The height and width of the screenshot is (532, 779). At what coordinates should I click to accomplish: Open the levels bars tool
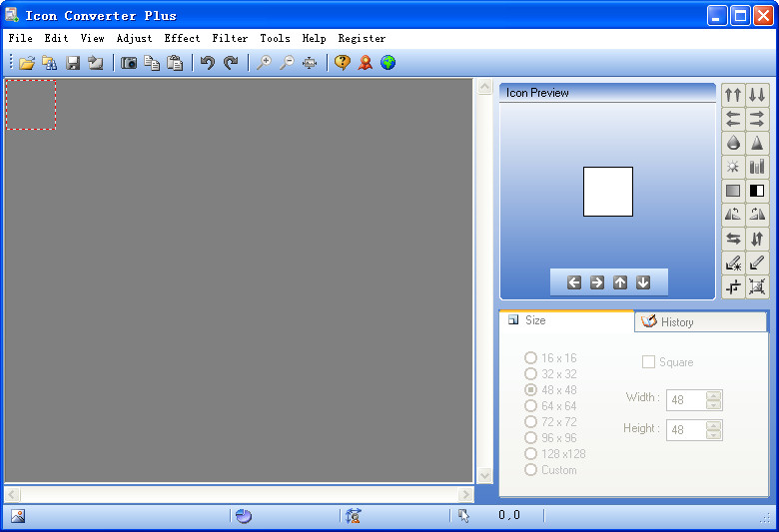pyautogui.click(x=757, y=167)
